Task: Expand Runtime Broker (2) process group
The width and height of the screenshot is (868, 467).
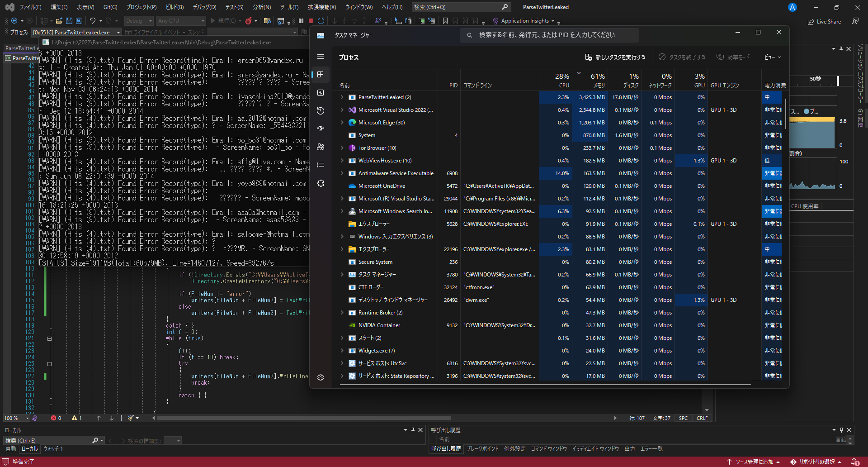Action: (x=342, y=313)
